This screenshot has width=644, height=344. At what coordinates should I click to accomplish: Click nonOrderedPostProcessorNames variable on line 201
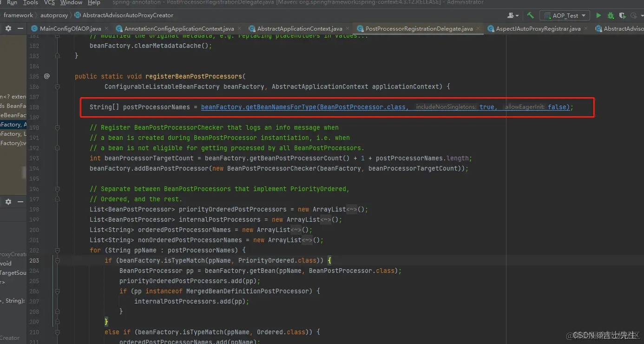tap(190, 240)
